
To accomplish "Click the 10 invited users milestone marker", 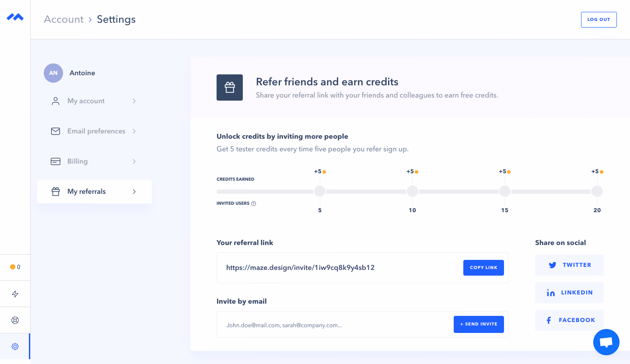I will coord(412,191).
